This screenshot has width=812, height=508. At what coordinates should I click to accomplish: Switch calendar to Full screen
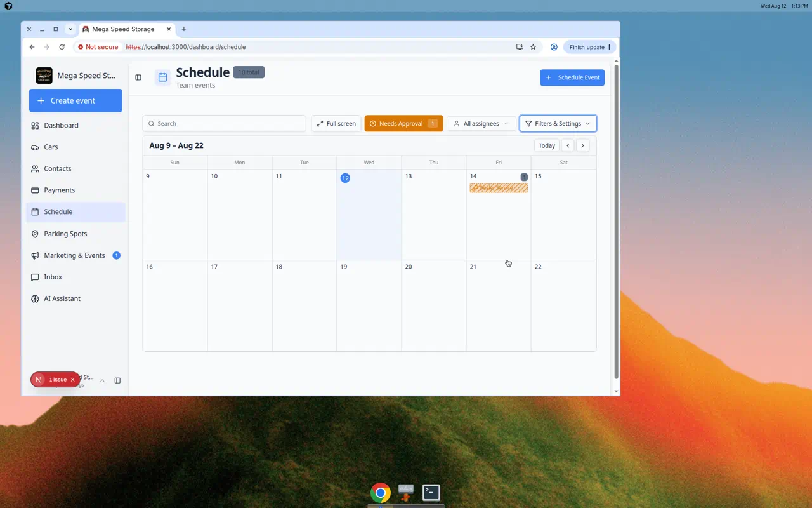pyautogui.click(x=336, y=123)
